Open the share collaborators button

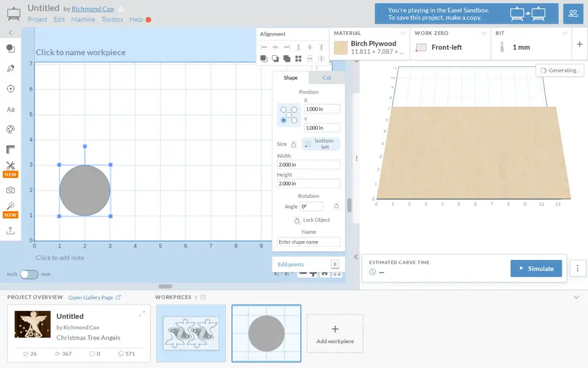tap(573, 13)
